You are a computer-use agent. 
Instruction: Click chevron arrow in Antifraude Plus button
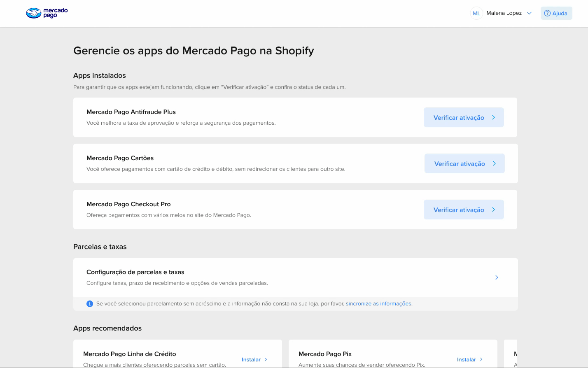click(x=494, y=118)
